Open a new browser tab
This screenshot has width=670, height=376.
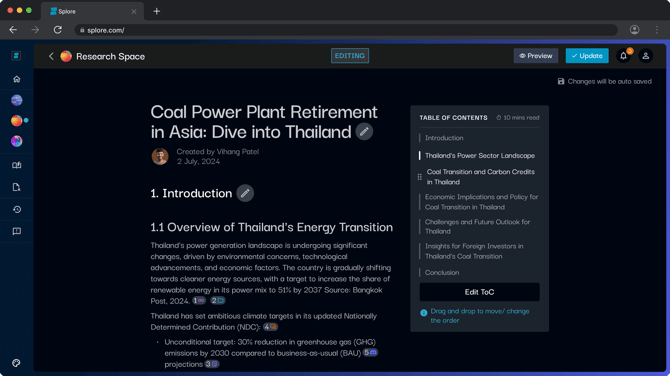157,12
